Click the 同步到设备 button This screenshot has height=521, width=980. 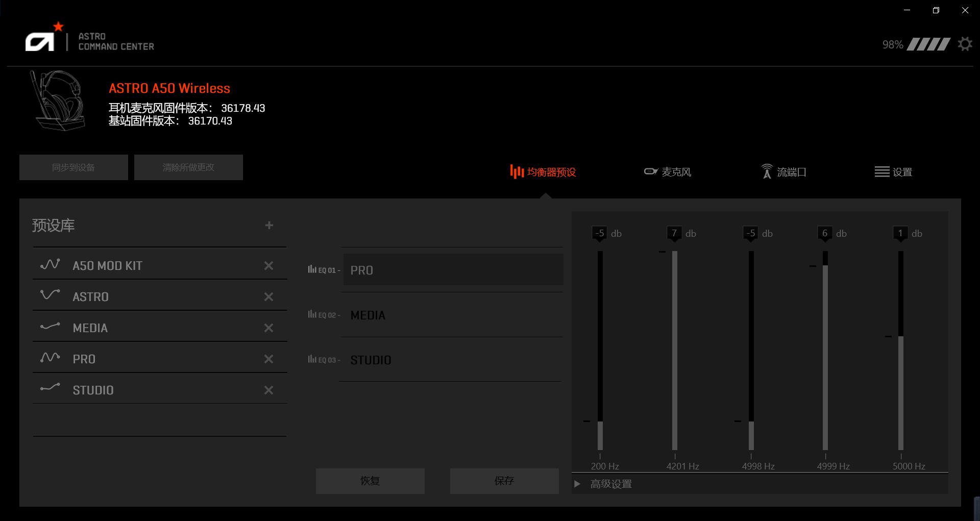(x=73, y=167)
